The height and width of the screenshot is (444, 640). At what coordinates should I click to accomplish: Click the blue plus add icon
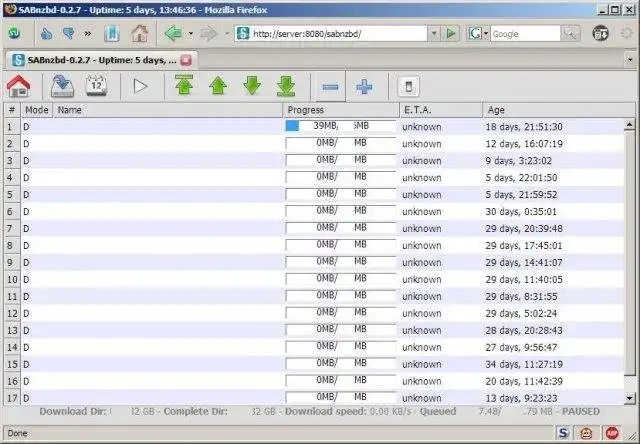coord(364,87)
